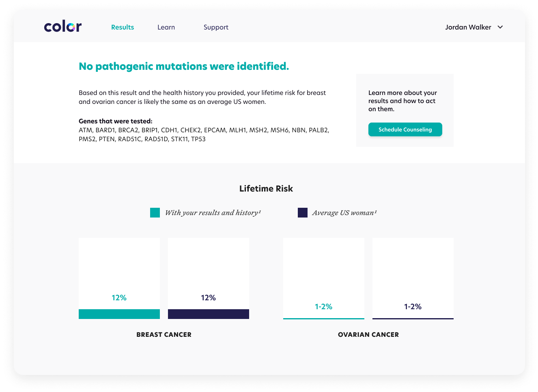This screenshot has width=538, height=392.
Task: Click the "No pathogenic mutations" headline
Action: [x=184, y=66]
